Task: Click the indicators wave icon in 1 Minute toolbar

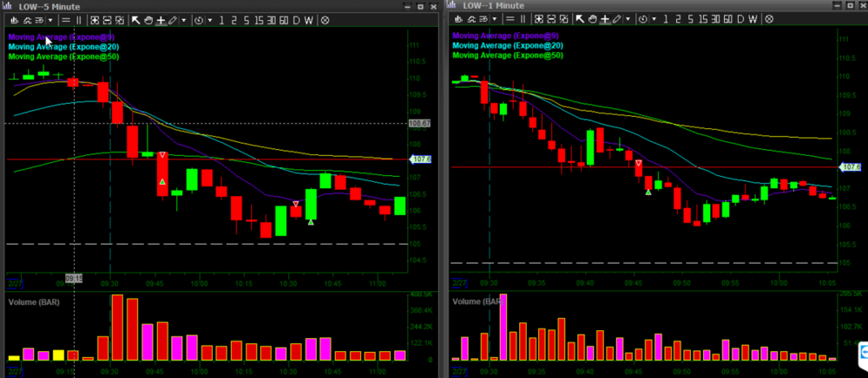Action: click(x=471, y=19)
